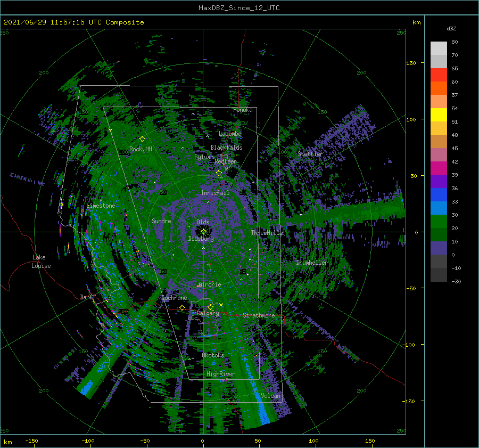The width and height of the screenshot is (479, 448).
Task: Click the timestamp 2021/06/29 11:57:15 UTC Composite
Action: pos(73,22)
